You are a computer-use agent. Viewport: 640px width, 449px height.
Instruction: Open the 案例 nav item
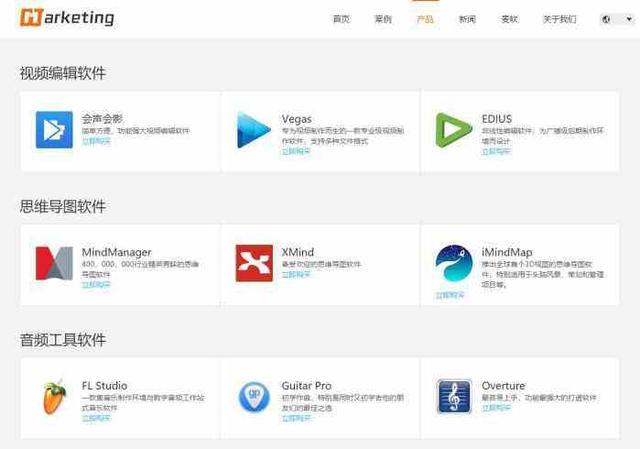pyautogui.click(x=383, y=19)
